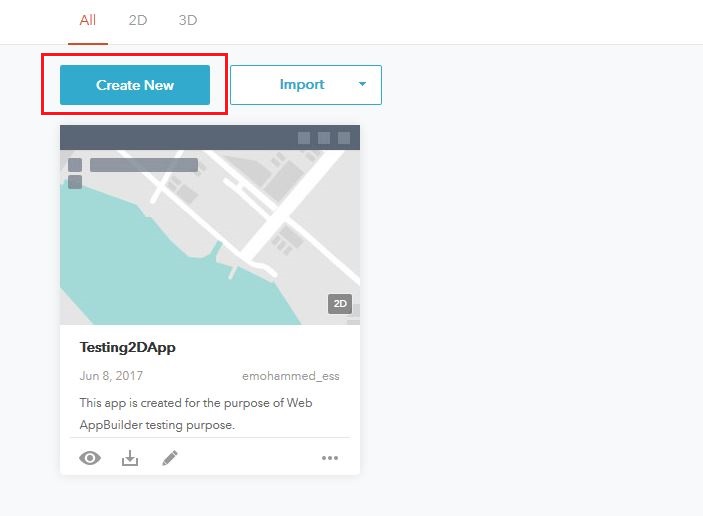This screenshot has height=516, width=703.
Task: Open the Testing2DApp map thumbnail
Action: 210,225
